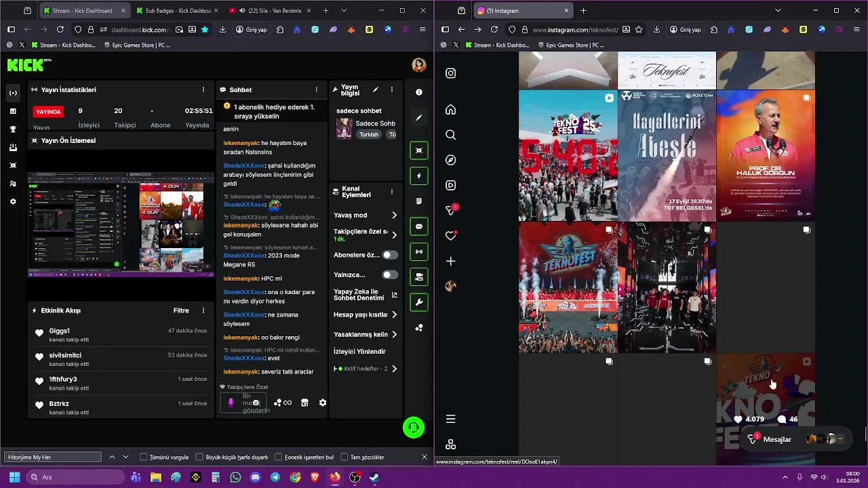Viewport: 868px width, 488px height.
Task: Open Yayın İstatistikleri three-dot menu
Action: pos(203,89)
